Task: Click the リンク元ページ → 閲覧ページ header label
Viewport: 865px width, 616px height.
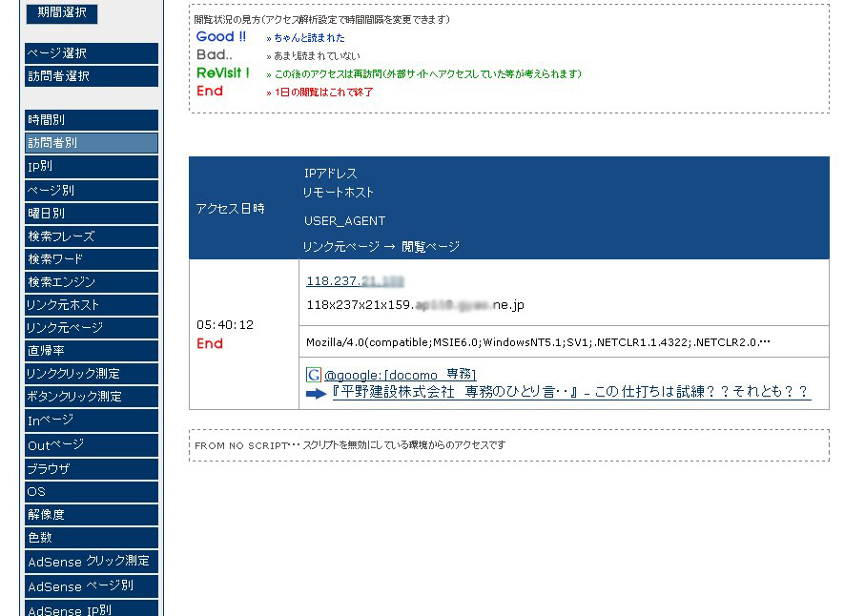Action: (x=381, y=247)
